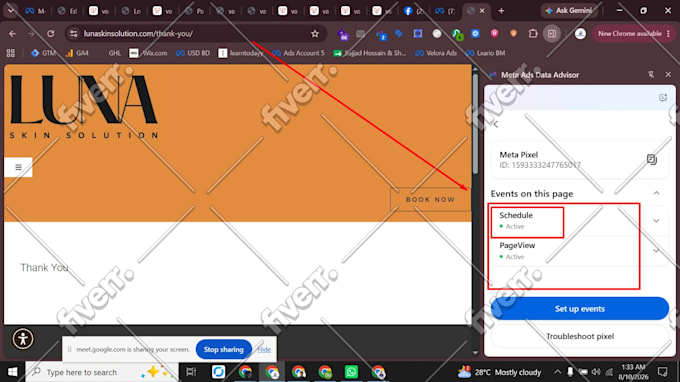Click the Ask Gemini button
The height and width of the screenshot is (382, 680).
[x=569, y=10]
